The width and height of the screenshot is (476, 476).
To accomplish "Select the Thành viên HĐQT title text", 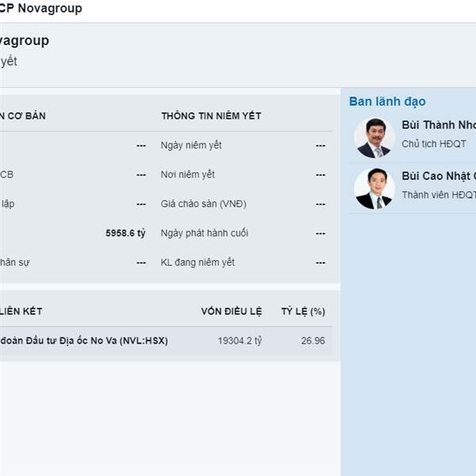I will tap(439, 195).
